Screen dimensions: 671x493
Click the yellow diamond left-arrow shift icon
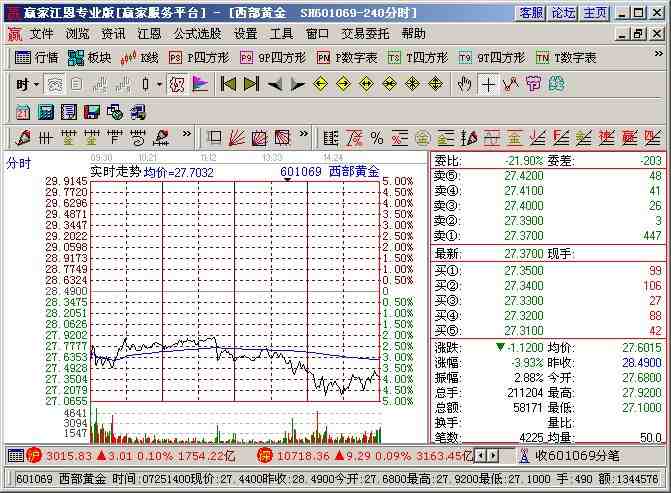(321, 84)
